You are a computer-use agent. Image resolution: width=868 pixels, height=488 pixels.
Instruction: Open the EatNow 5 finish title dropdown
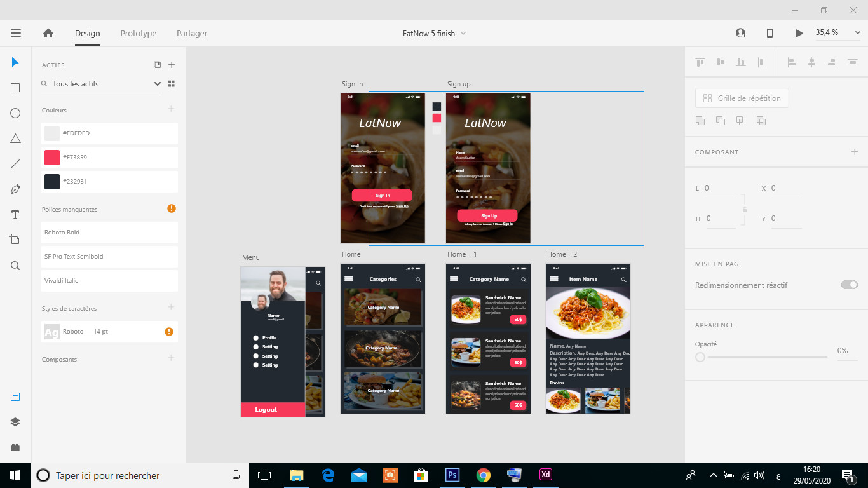click(x=463, y=33)
